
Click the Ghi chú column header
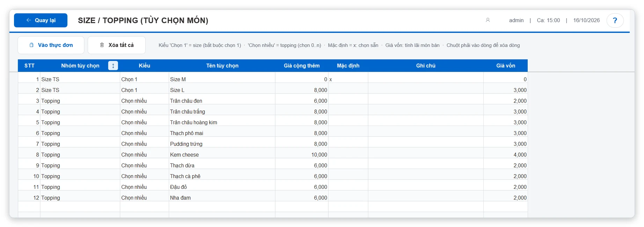[426, 66]
